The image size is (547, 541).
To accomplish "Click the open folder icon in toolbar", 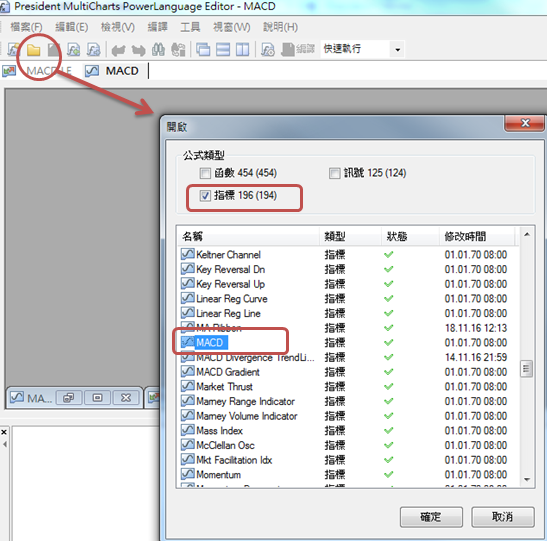I will 33,50.
